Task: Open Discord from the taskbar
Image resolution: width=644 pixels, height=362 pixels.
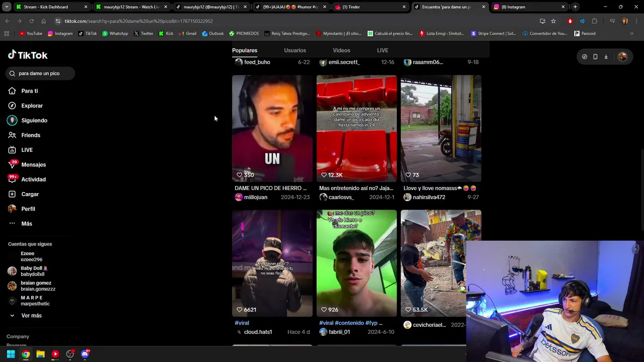Action: pos(85,354)
